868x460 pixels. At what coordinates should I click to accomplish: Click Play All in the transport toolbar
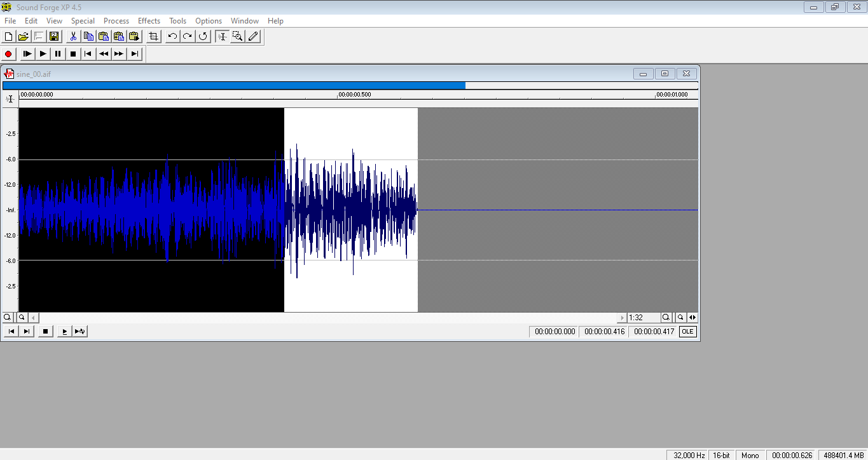(x=27, y=54)
